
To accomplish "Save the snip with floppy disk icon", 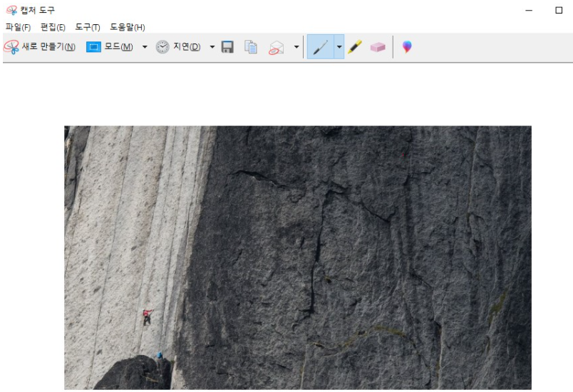I will coord(227,47).
